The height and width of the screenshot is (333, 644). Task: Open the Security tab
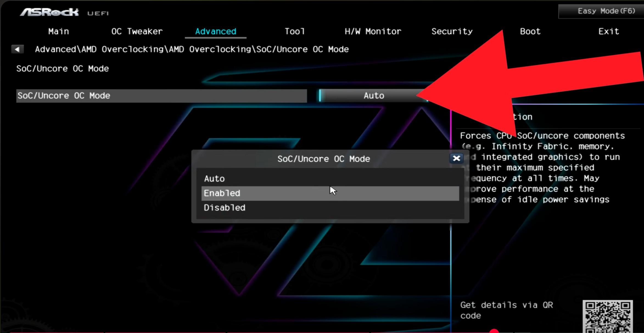pos(452,32)
